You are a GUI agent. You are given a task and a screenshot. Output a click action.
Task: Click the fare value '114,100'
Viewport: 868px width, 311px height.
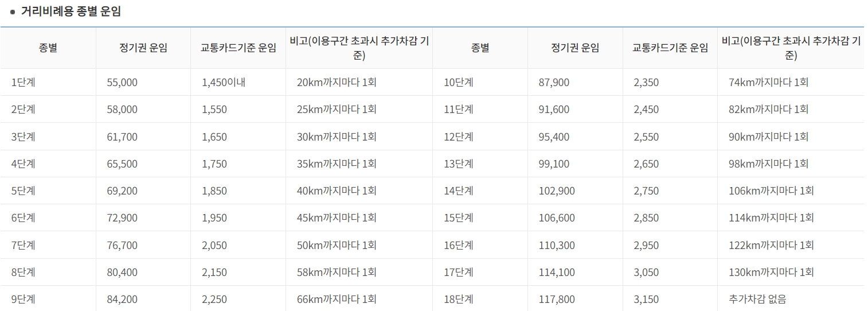(x=557, y=273)
